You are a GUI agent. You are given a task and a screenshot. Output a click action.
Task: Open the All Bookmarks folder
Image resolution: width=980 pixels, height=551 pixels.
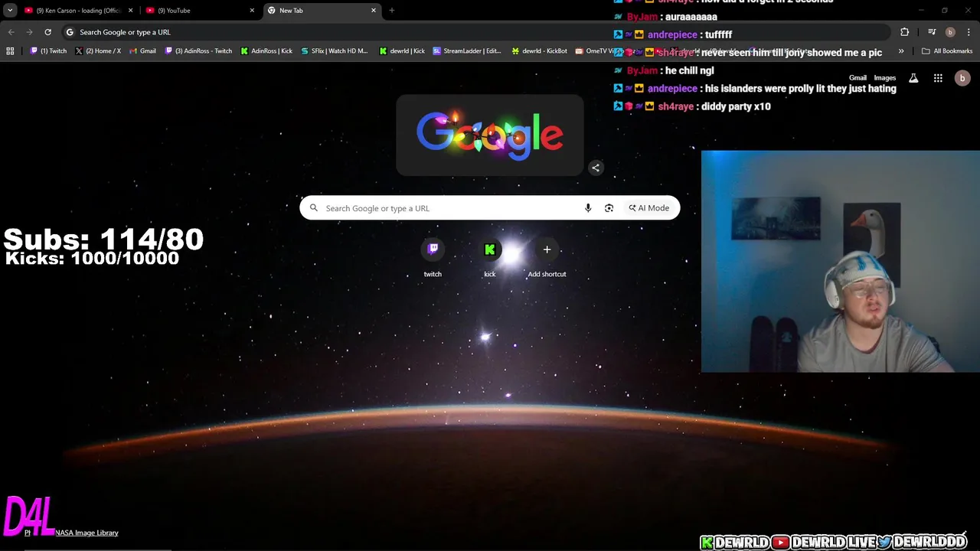pos(947,51)
